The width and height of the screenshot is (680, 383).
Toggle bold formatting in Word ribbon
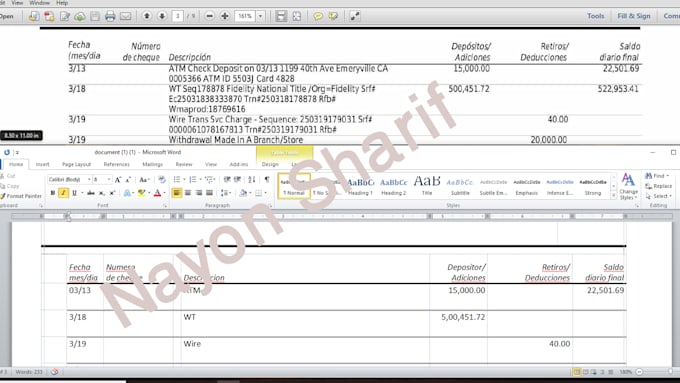coord(53,193)
